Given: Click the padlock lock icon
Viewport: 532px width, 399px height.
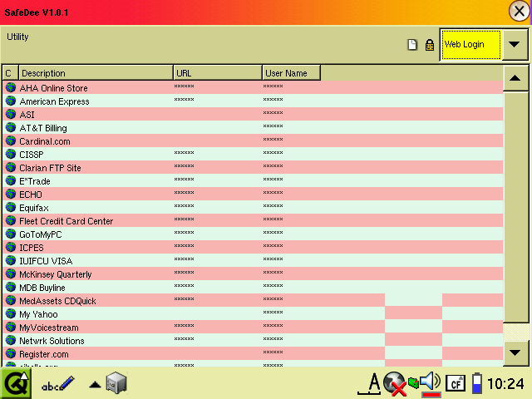Looking at the screenshot, I should 430,44.
